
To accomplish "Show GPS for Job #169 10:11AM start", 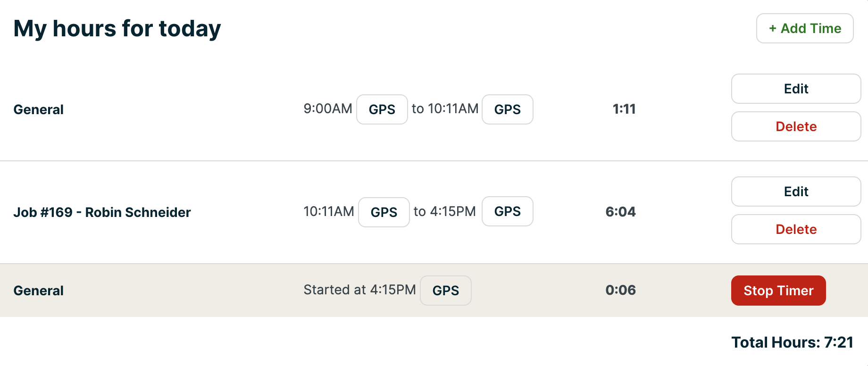I will coord(384,212).
